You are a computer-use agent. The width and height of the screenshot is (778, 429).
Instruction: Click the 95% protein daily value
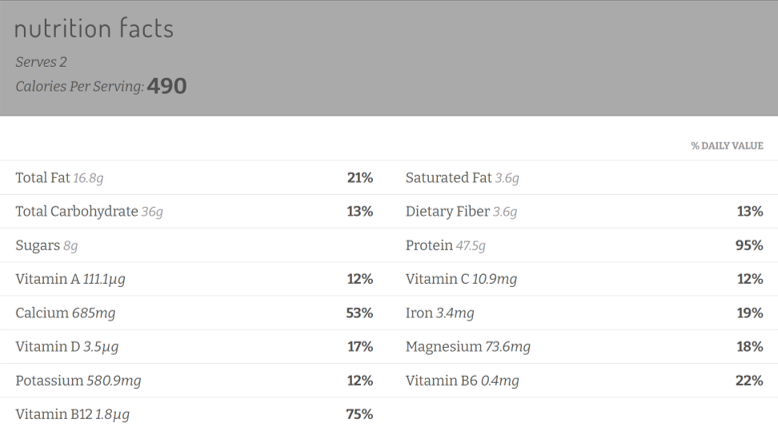tap(749, 245)
